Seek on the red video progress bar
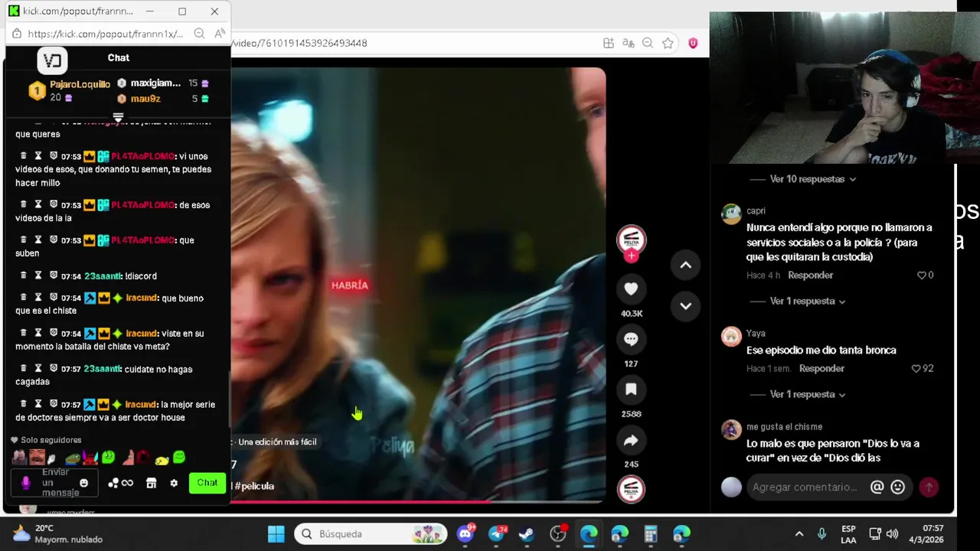This screenshot has height=551, width=980. click(418, 502)
